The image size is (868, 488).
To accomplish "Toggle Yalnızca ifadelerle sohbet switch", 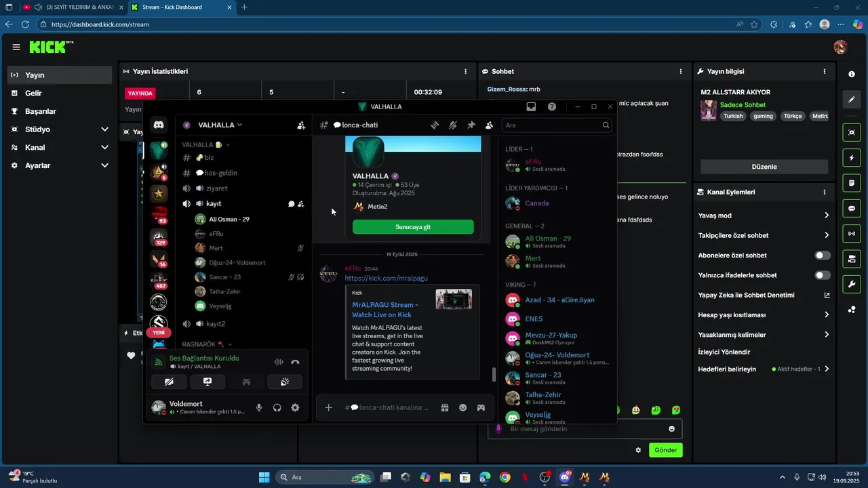I will (x=822, y=275).
